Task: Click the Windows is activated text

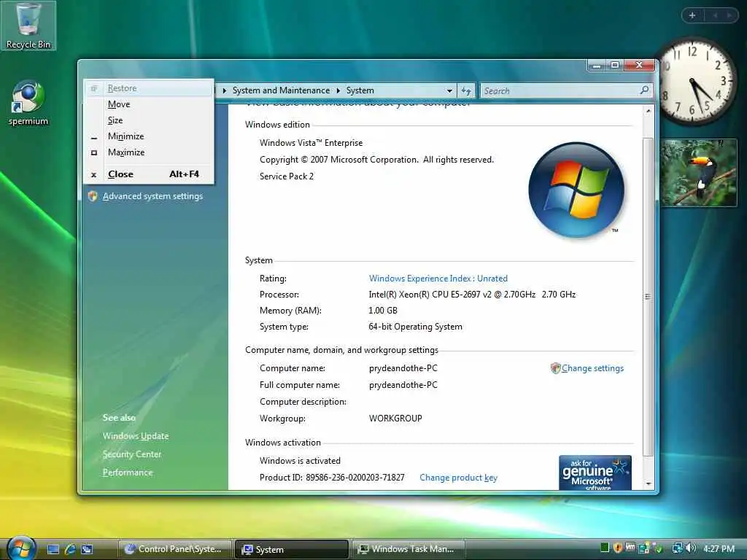Action: (300, 461)
